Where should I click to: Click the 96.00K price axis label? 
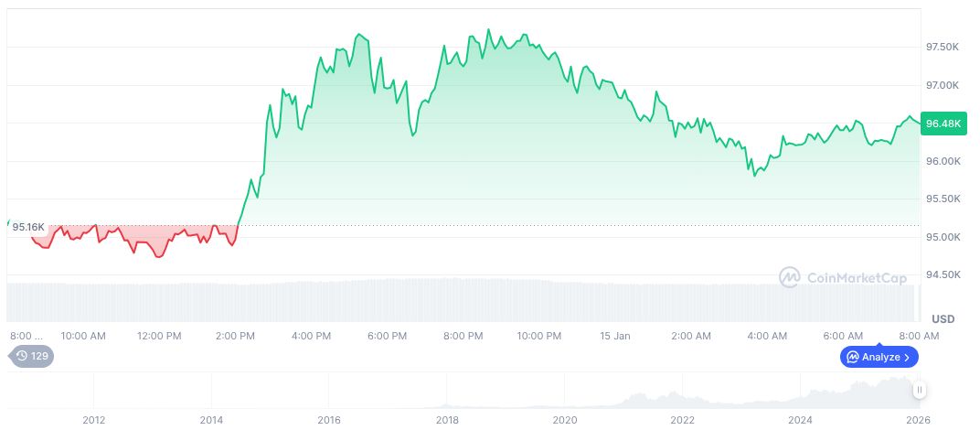[943, 161]
